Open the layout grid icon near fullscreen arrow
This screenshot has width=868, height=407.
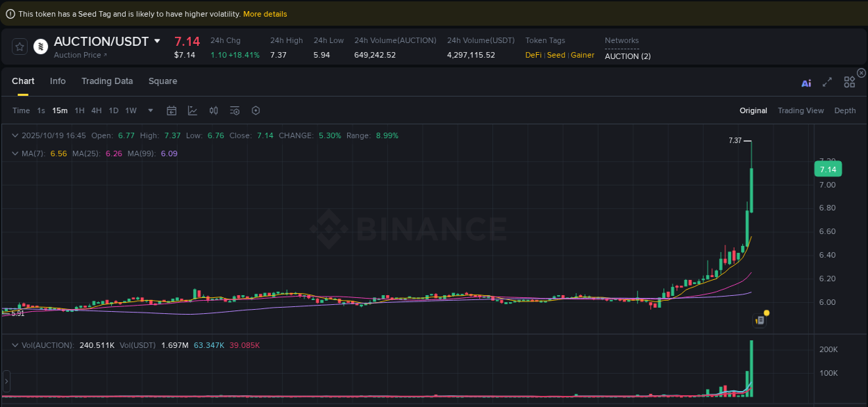(849, 82)
